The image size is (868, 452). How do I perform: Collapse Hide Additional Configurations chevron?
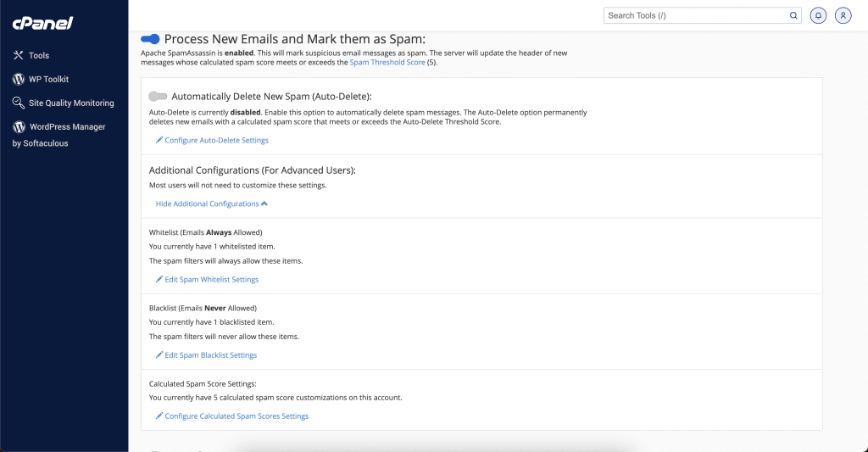[x=264, y=204]
